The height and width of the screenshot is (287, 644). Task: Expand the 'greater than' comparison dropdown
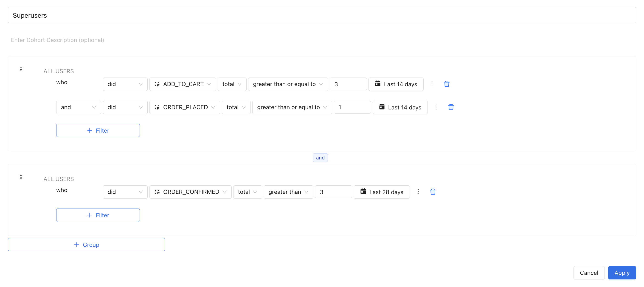coord(288,192)
